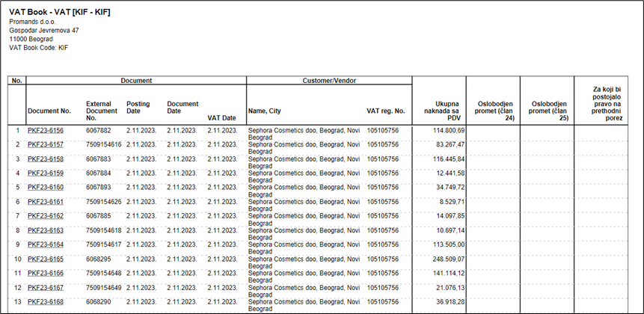
Task: Select external document number 7509154617
Action: 103,244
